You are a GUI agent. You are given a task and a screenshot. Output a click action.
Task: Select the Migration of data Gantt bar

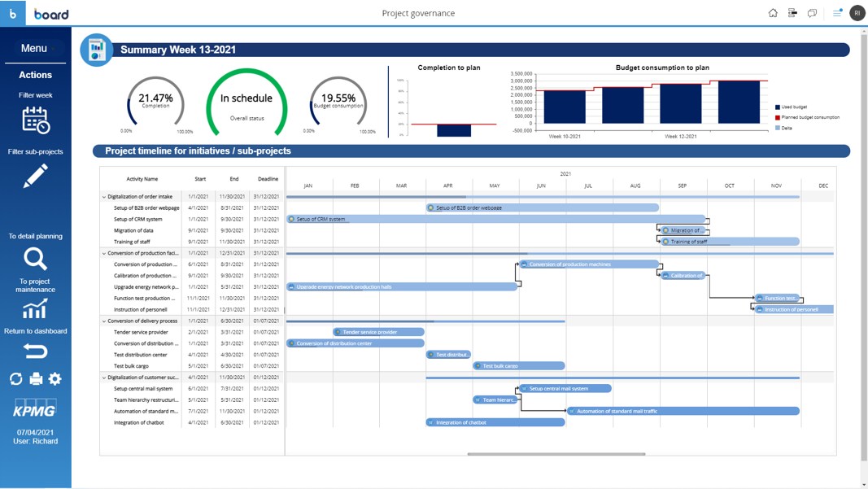683,230
